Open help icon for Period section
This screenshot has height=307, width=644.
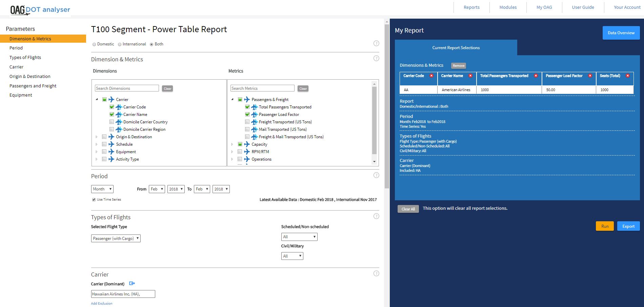pyautogui.click(x=376, y=175)
